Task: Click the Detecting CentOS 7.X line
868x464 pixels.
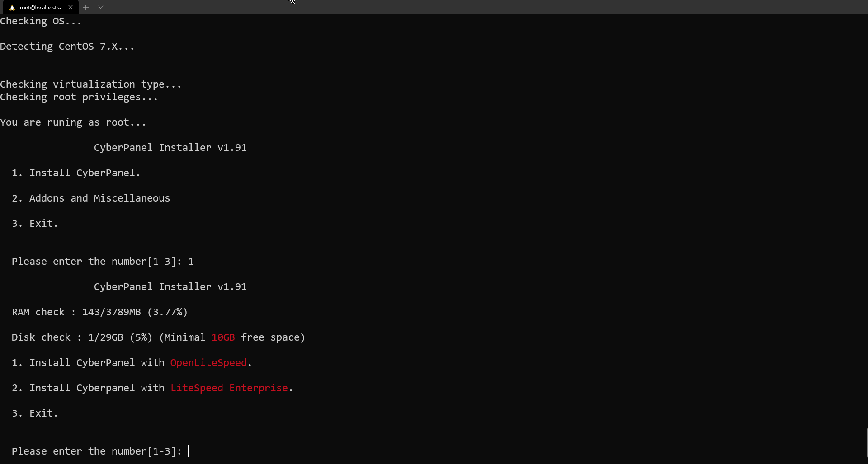Action: pyautogui.click(x=67, y=46)
